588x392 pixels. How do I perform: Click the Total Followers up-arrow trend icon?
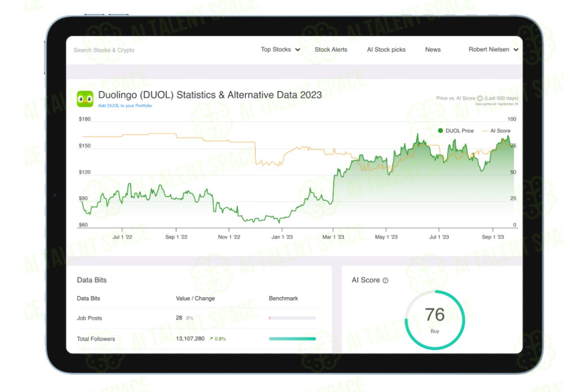tap(211, 339)
